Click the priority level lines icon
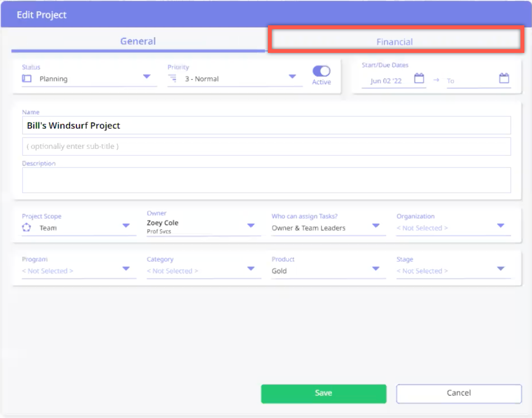Image resolution: width=532 pixels, height=418 pixels. point(173,79)
